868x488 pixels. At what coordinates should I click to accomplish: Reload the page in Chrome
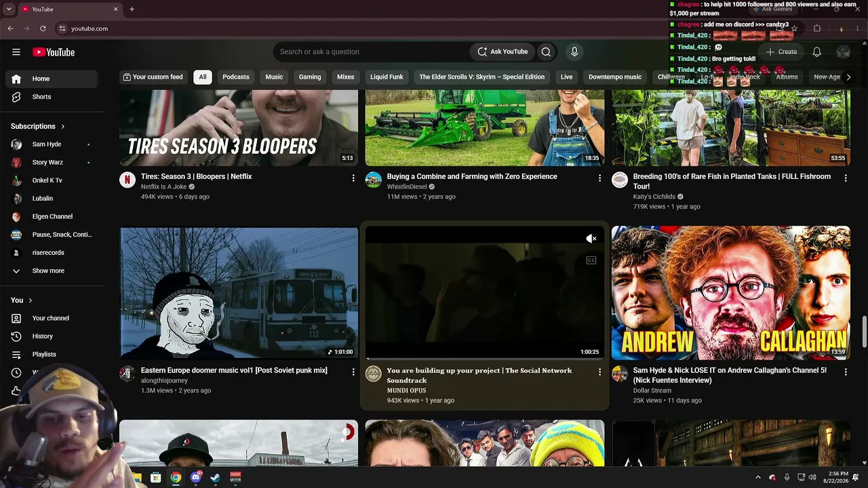(43, 28)
